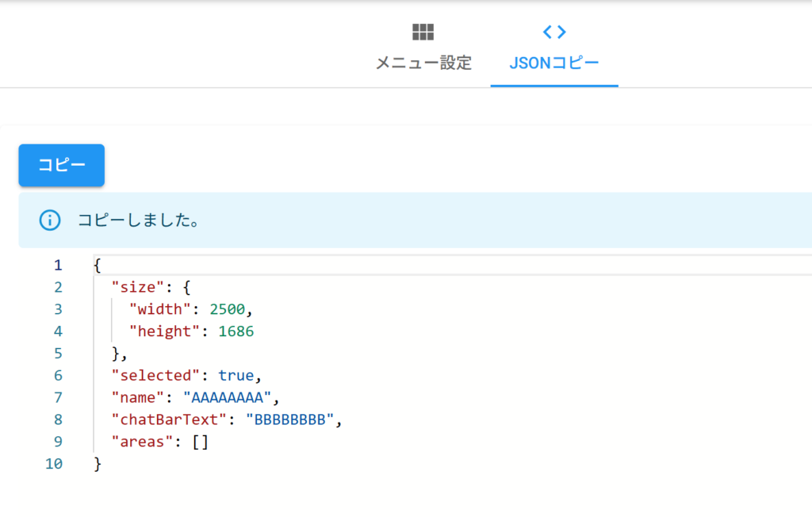Place cursor on the "size" key
The image size is (812, 517).
pyautogui.click(x=138, y=287)
